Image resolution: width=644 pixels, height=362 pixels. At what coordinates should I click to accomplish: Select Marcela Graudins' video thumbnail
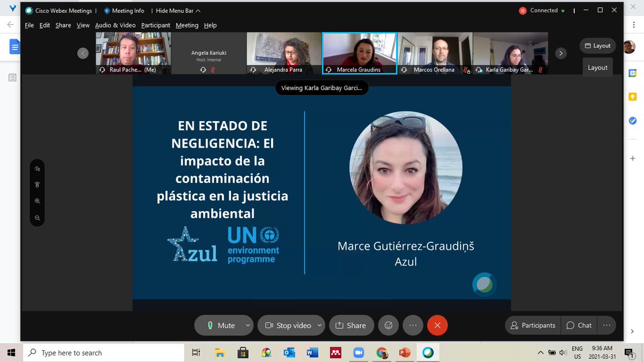pyautogui.click(x=360, y=53)
